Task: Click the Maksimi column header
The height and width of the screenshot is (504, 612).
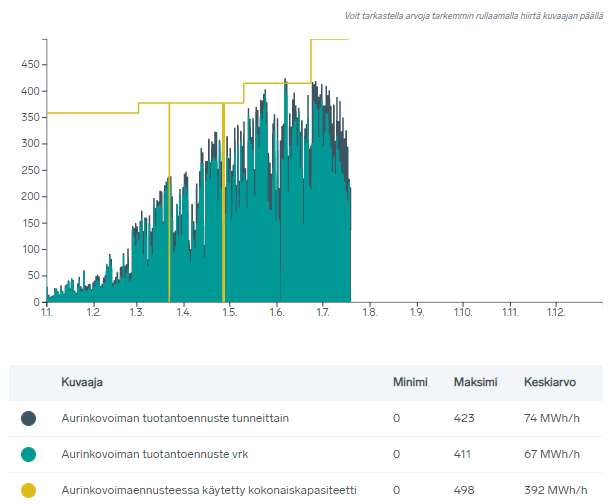Action: pyautogui.click(x=473, y=382)
